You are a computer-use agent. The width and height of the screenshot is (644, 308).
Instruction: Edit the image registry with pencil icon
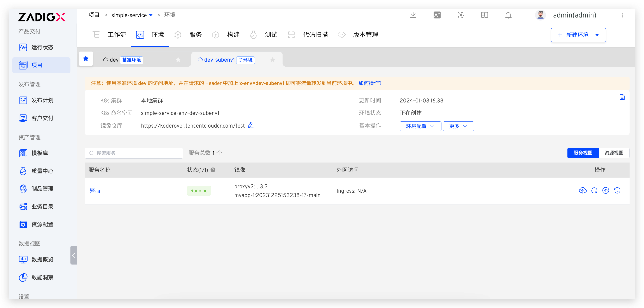[250, 125]
